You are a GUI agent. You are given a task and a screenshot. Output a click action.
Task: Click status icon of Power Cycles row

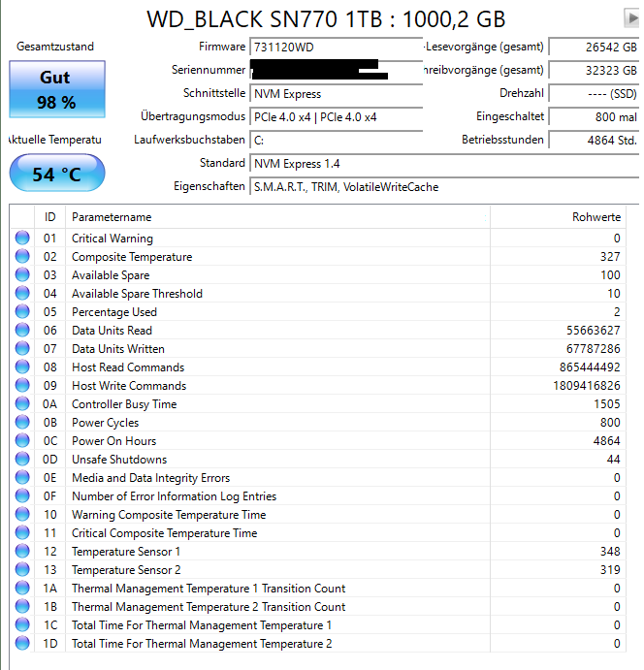[x=22, y=422]
